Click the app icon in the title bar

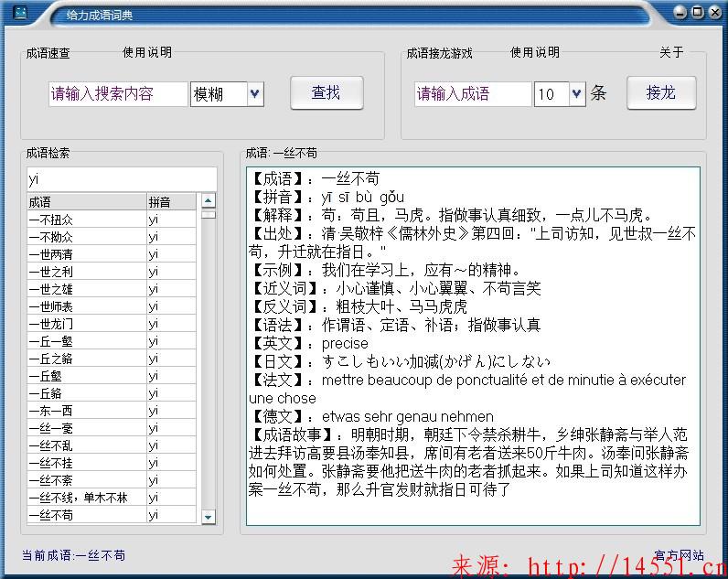(x=18, y=13)
